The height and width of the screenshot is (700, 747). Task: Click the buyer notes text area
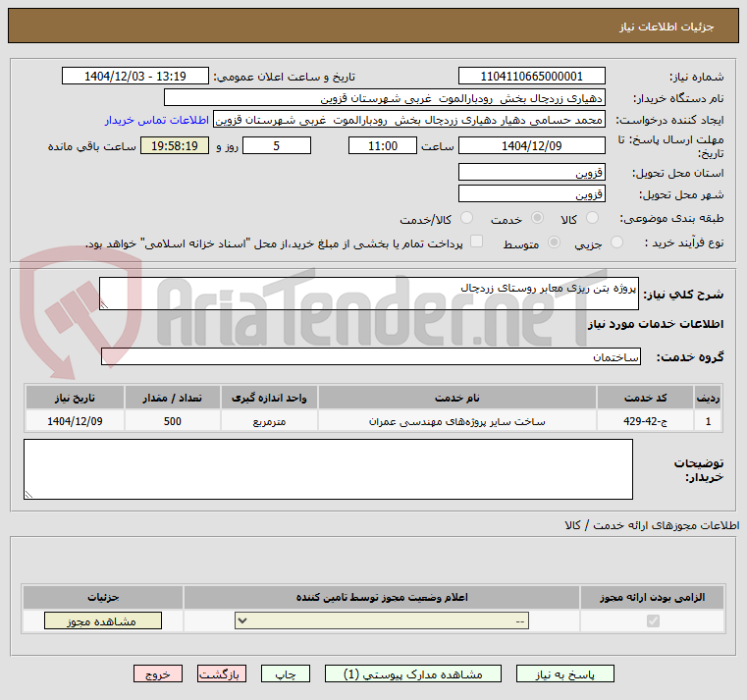click(328, 469)
